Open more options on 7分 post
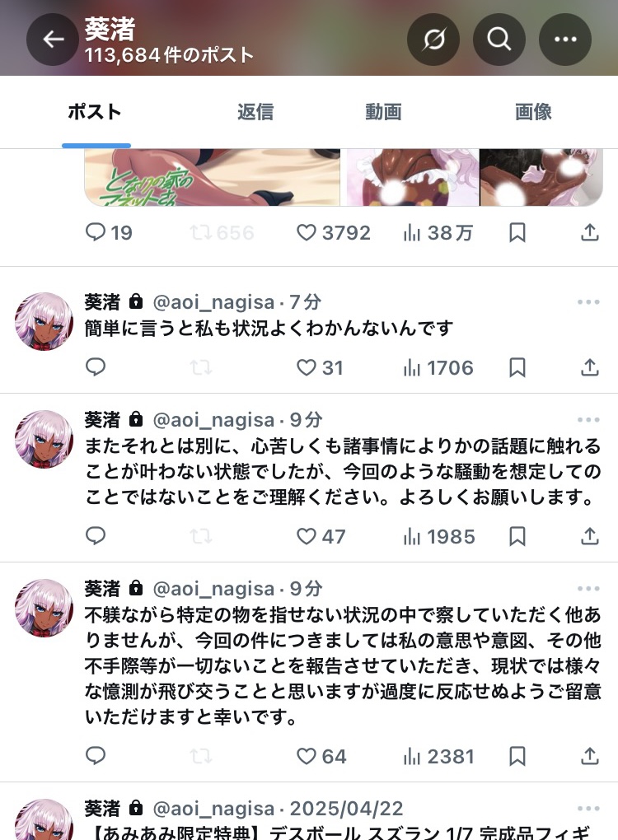The height and width of the screenshot is (840, 618). point(588,302)
